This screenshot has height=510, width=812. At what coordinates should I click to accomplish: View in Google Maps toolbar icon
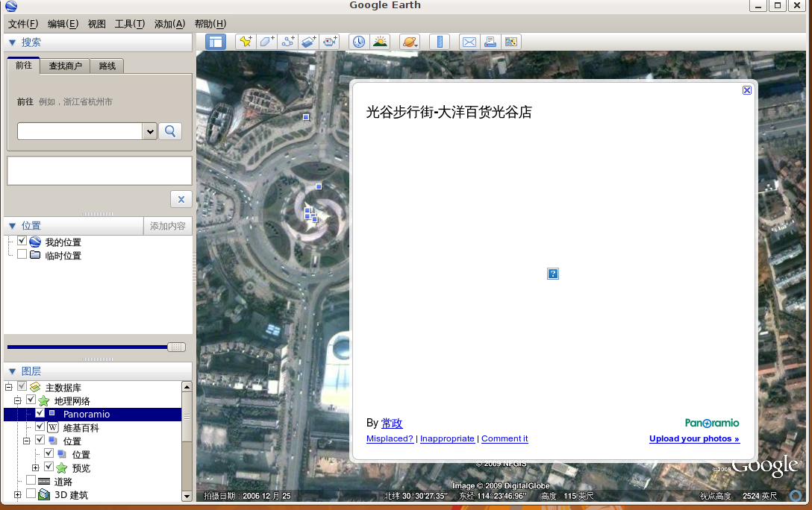[x=511, y=42]
